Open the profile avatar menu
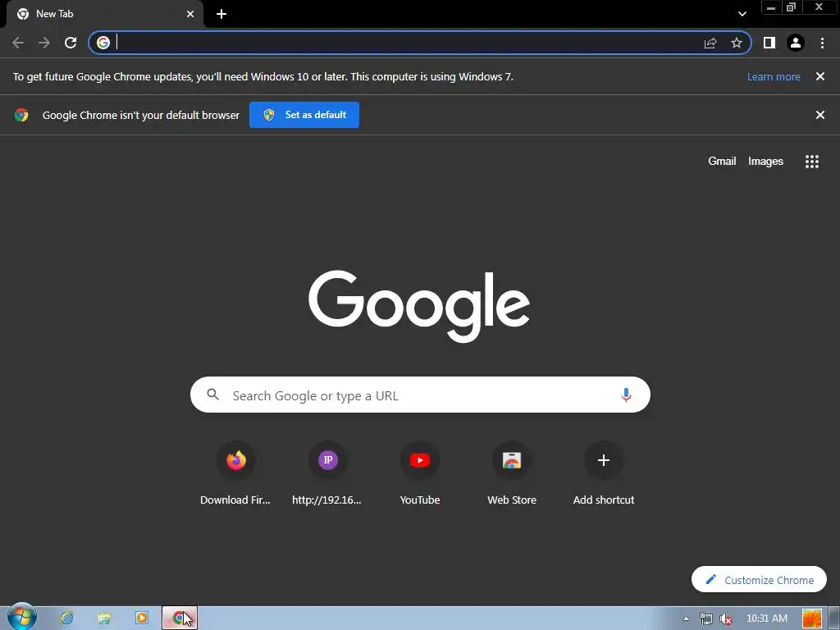 coord(796,43)
